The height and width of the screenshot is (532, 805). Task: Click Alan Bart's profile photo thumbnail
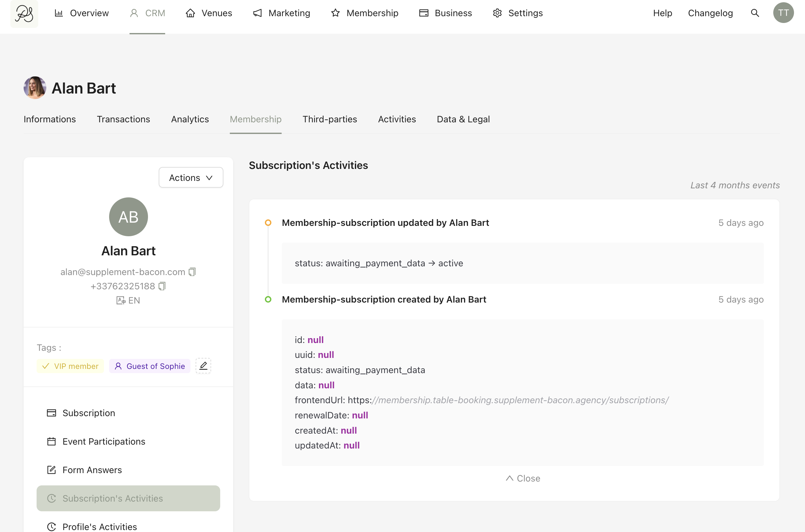[x=35, y=88]
